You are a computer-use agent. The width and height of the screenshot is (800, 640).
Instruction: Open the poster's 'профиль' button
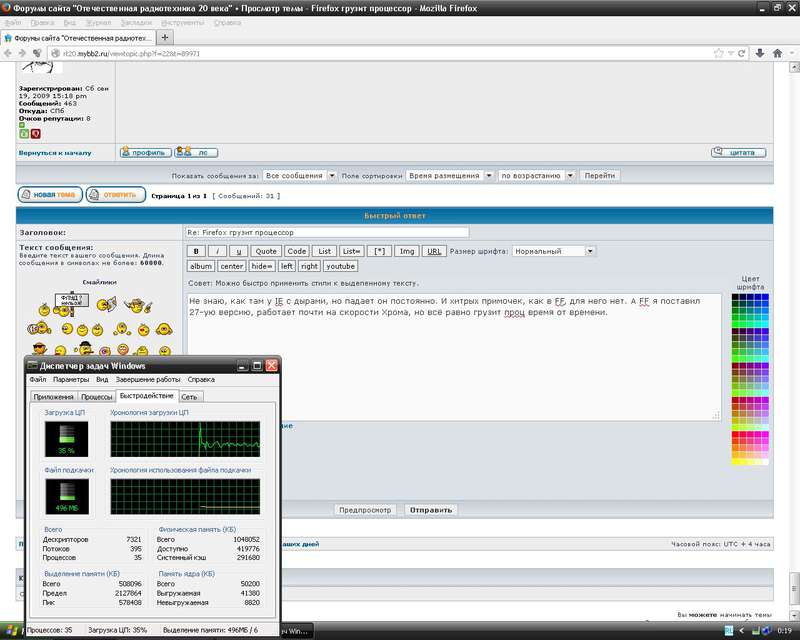coord(145,152)
